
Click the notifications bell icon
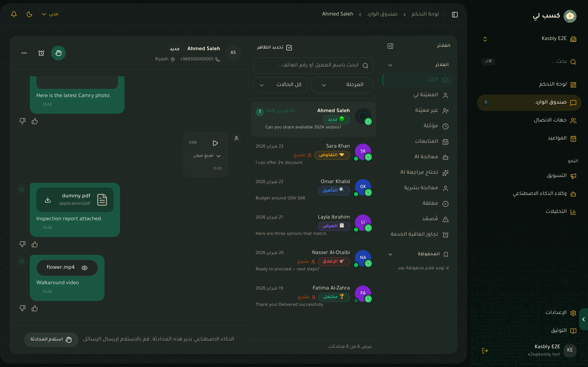click(14, 14)
